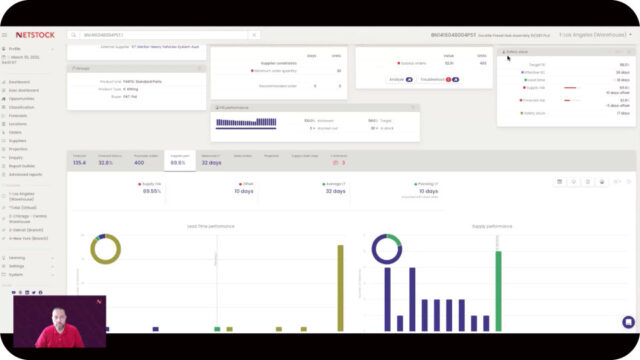Expand the Profile section in sidebar
Screen dimensions: 640x360
pos(28,49)
